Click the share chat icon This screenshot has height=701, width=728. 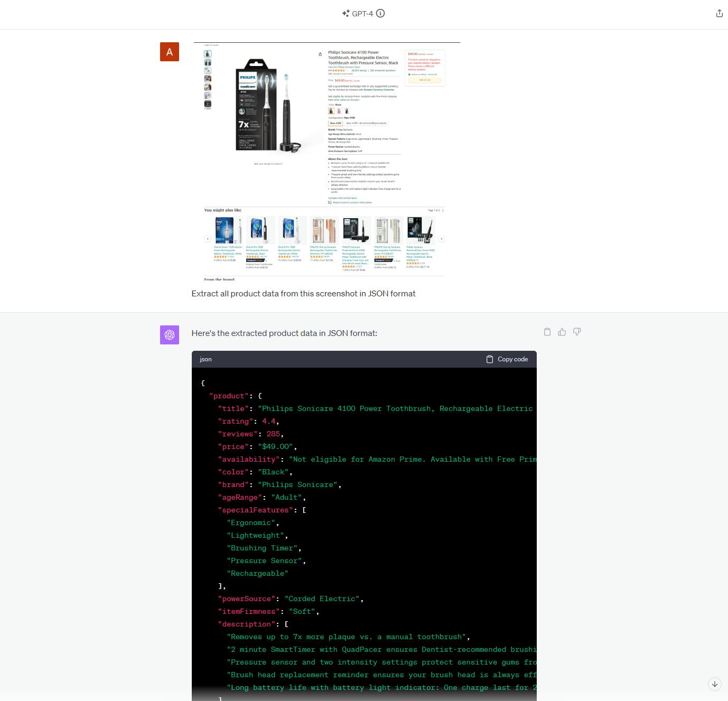719,14
